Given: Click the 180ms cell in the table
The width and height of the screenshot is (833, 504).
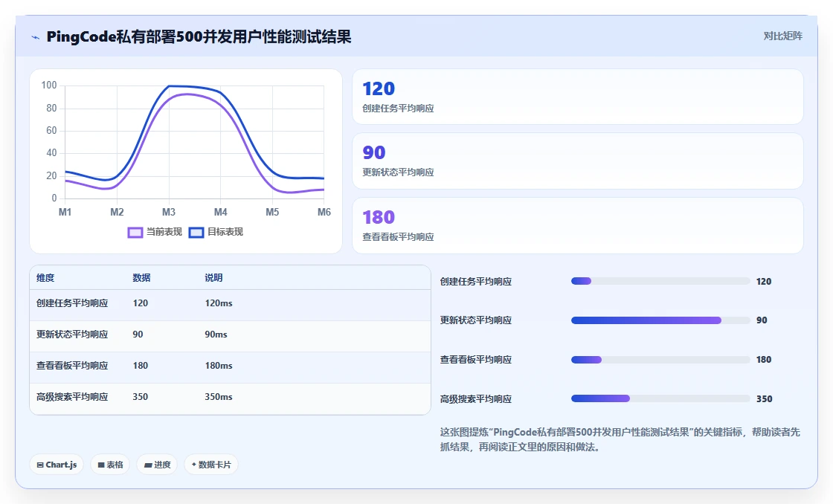Looking at the screenshot, I should (x=219, y=366).
